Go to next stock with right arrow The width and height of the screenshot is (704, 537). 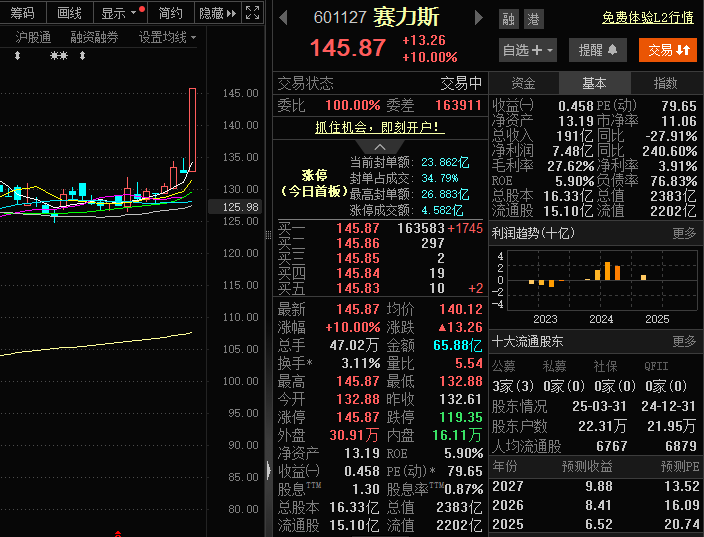point(479,18)
